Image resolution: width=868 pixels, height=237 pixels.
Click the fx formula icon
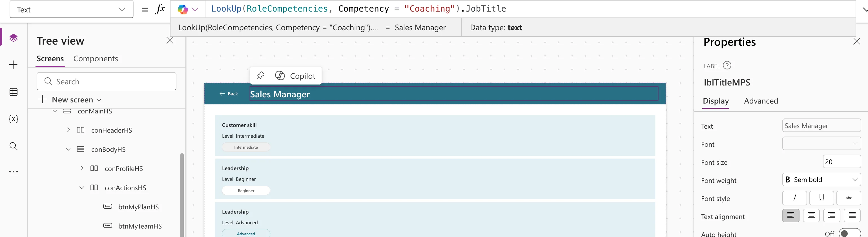tap(160, 9)
